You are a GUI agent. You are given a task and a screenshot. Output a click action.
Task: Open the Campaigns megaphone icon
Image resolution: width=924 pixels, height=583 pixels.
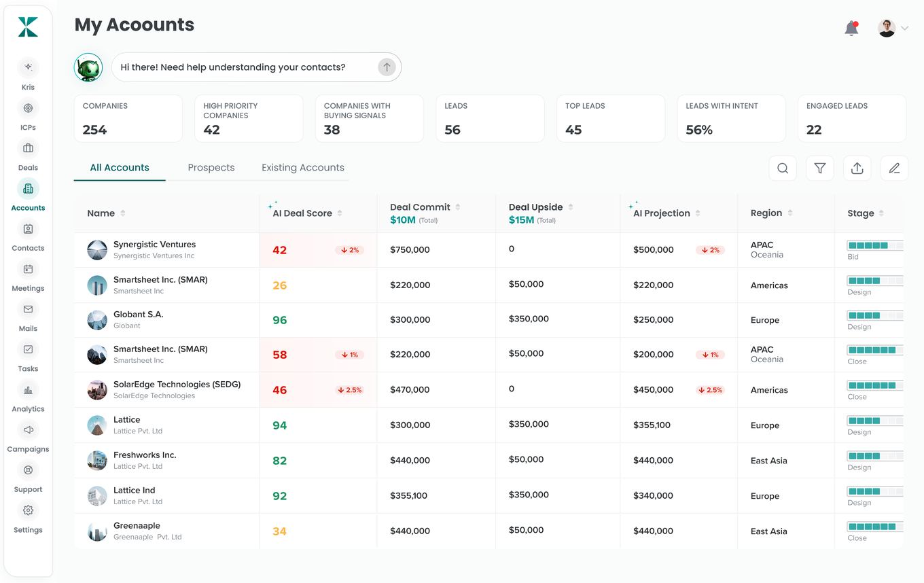28,430
